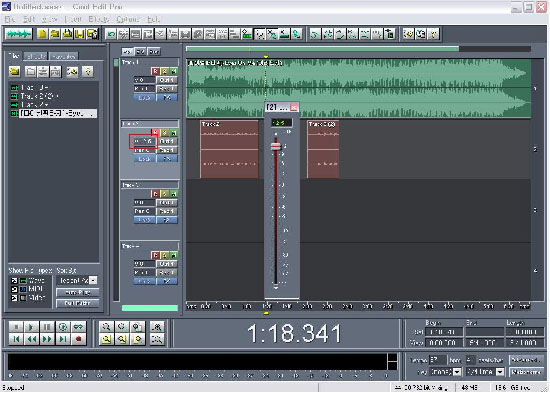This screenshot has width=550, height=395.
Task: Click Track 2's FX button
Action: click(x=167, y=159)
